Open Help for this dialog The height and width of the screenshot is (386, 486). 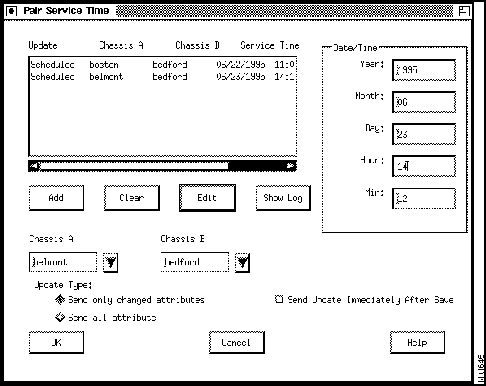pyautogui.click(x=417, y=342)
